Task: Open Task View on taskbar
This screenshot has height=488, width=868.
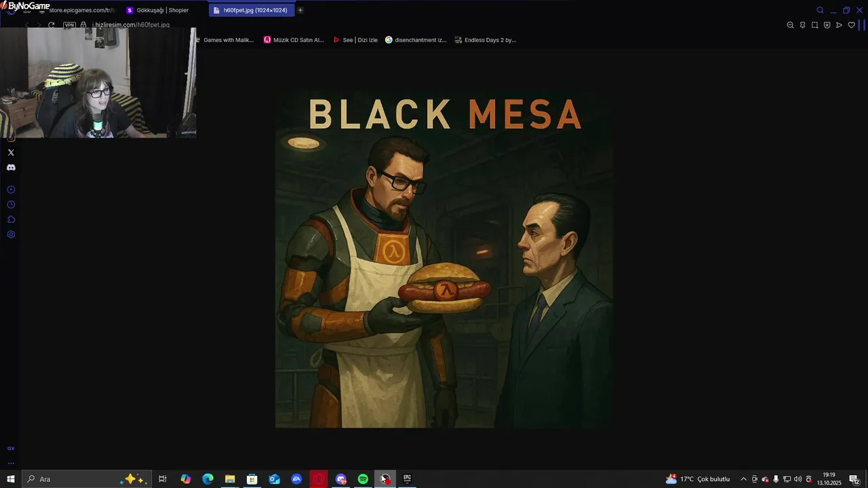Action: click(x=163, y=479)
